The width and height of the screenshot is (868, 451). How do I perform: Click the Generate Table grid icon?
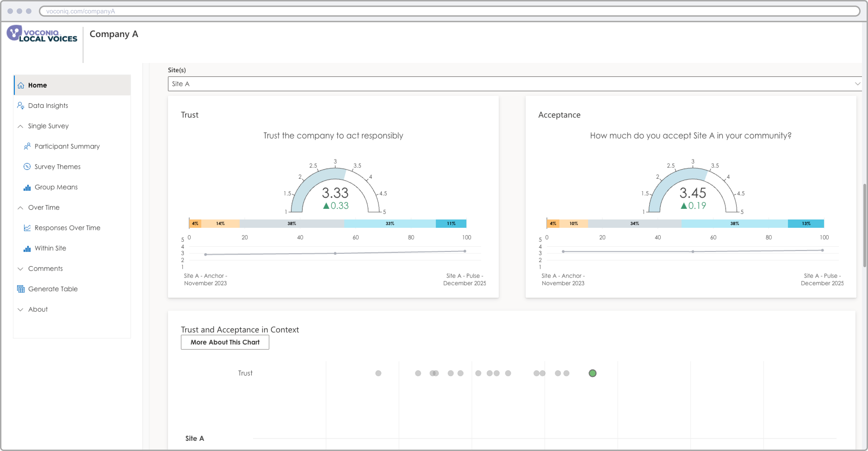coord(21,289)
